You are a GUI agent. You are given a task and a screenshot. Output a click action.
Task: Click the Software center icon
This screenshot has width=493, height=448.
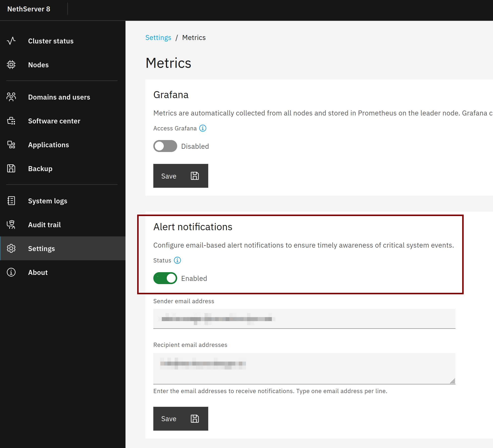click(11, 121)
